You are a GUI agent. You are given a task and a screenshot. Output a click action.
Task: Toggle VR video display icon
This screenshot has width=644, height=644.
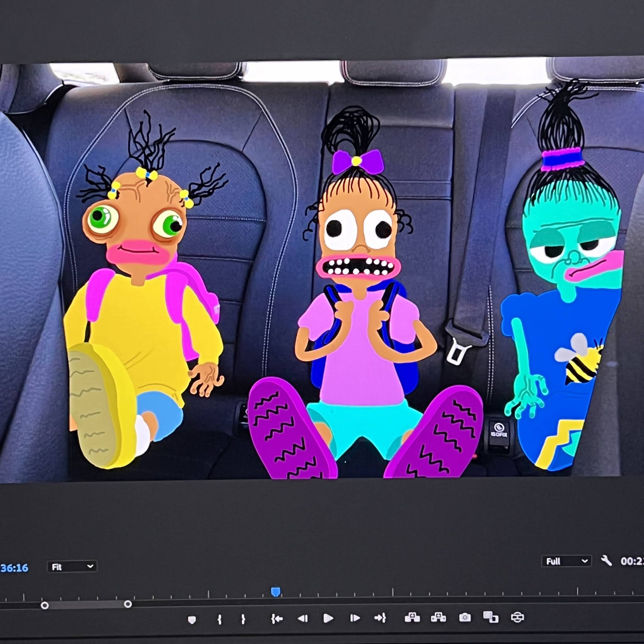tap(517, 617)
